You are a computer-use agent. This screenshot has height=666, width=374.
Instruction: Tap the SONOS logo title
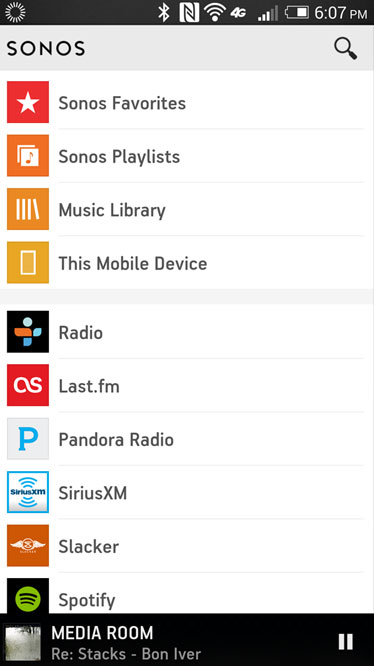coord(46,48)
